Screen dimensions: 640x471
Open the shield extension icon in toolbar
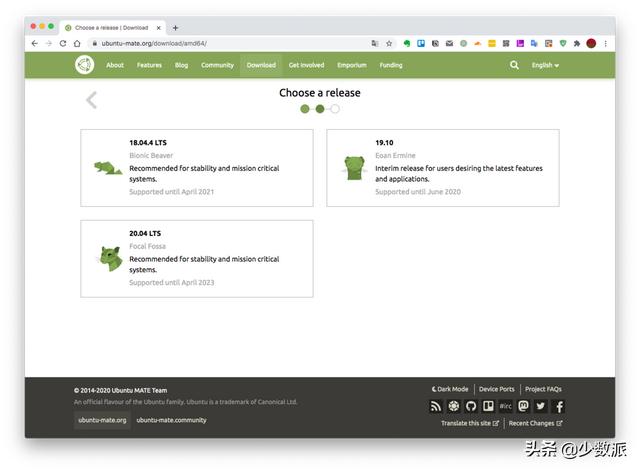point(563,43)
